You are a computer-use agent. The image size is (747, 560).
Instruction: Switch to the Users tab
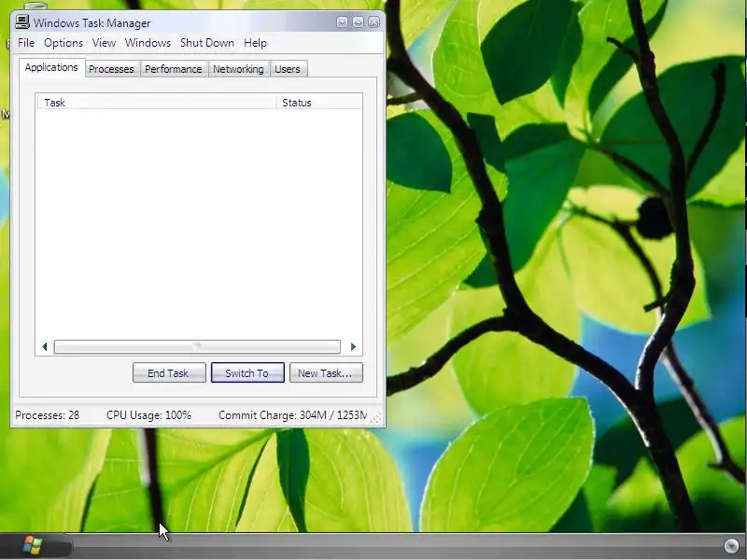288,69
